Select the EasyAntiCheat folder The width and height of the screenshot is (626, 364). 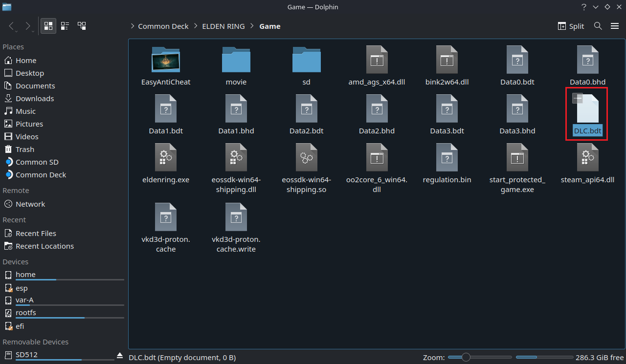pyautogui.click(x=166, y=66)
